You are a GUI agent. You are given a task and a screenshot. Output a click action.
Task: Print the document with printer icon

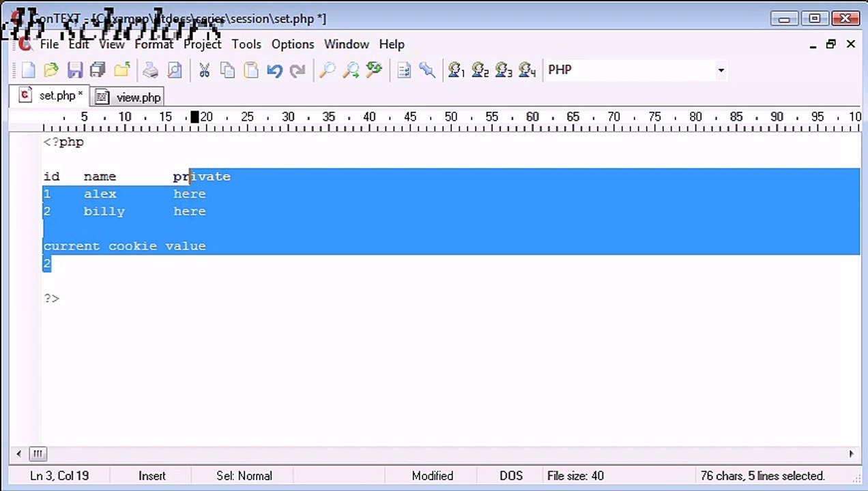[151, 70]
